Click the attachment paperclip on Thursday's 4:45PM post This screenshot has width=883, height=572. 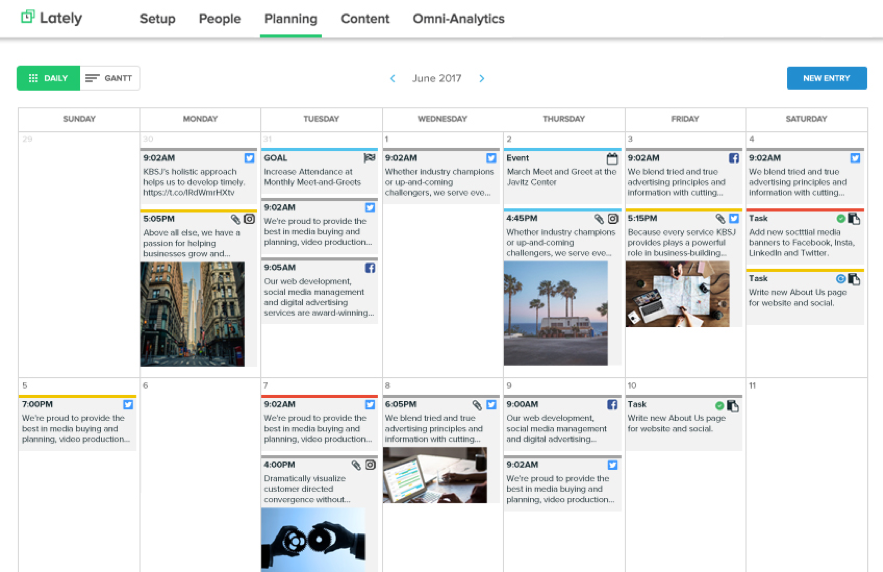[x=598, y=218]
